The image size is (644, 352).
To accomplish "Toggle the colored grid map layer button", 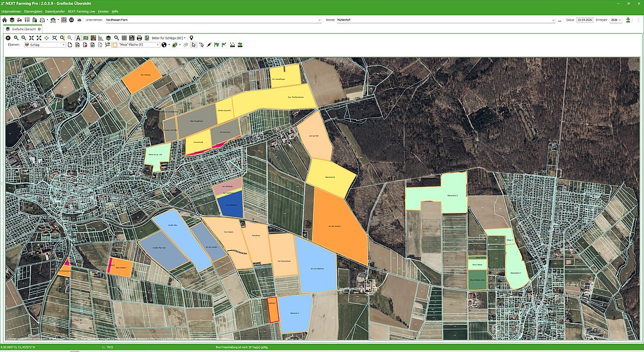I will click(x=93, y=38).
